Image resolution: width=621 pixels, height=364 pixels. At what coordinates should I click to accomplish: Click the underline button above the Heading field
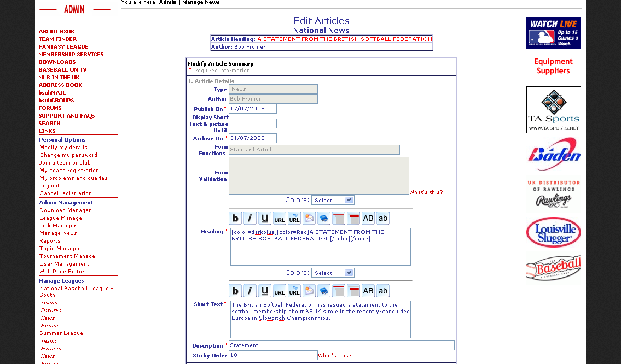[x=265, y=218]
